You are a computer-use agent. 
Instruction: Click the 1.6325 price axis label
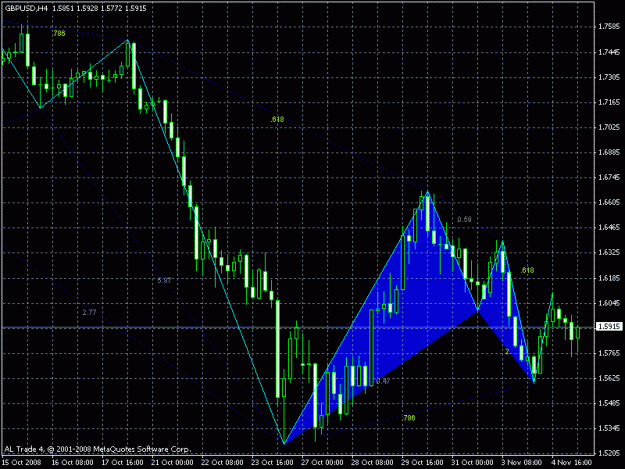609,253
